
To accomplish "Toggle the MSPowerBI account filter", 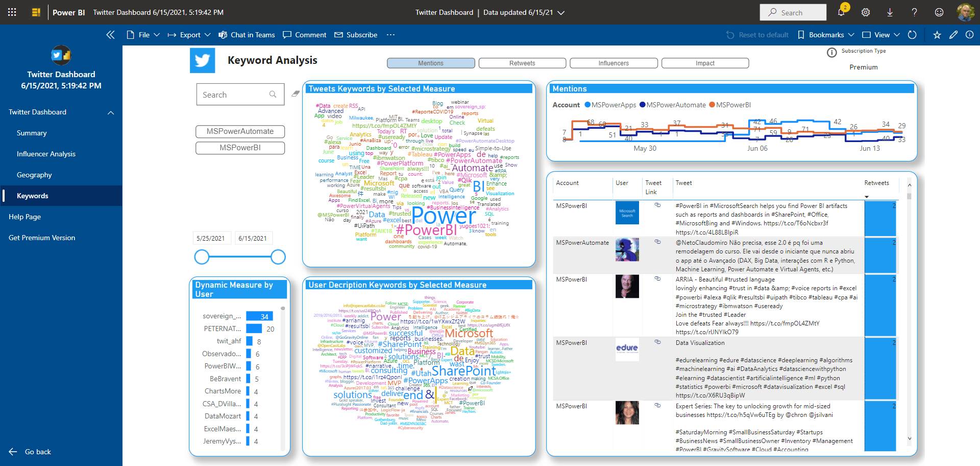I will [240, 148].
